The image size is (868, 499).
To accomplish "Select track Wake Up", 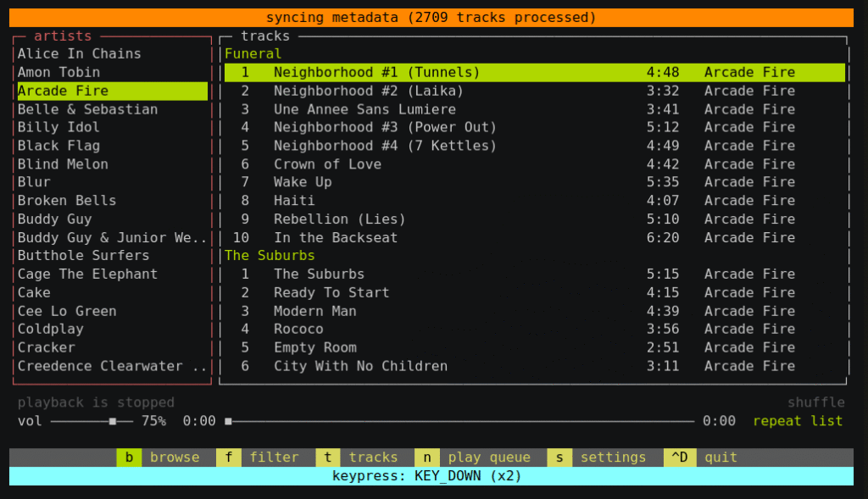I will pos(535,182).
